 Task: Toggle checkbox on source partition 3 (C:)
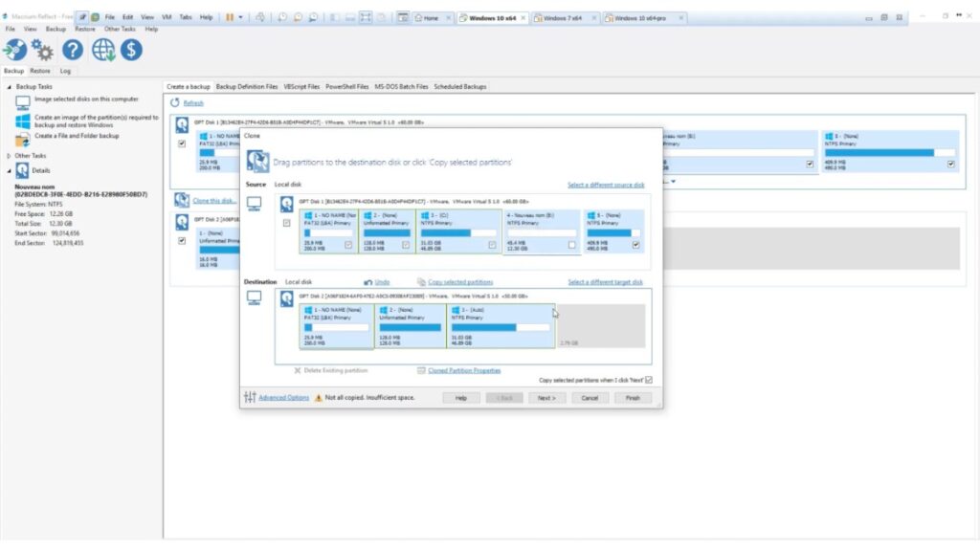click(x=493, y=245)
